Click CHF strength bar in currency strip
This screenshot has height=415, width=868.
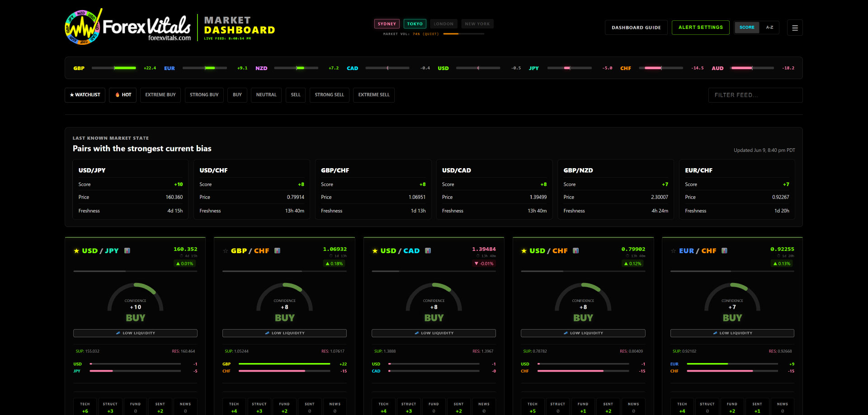coord(661,68)
